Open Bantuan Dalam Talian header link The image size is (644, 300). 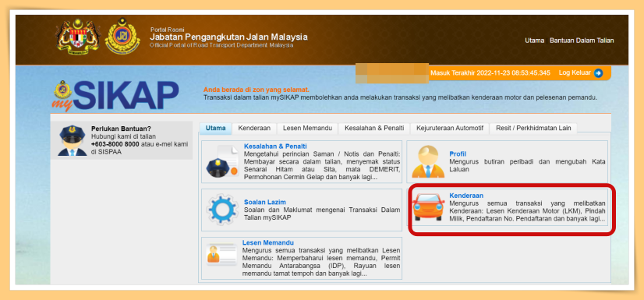point(582,41)
